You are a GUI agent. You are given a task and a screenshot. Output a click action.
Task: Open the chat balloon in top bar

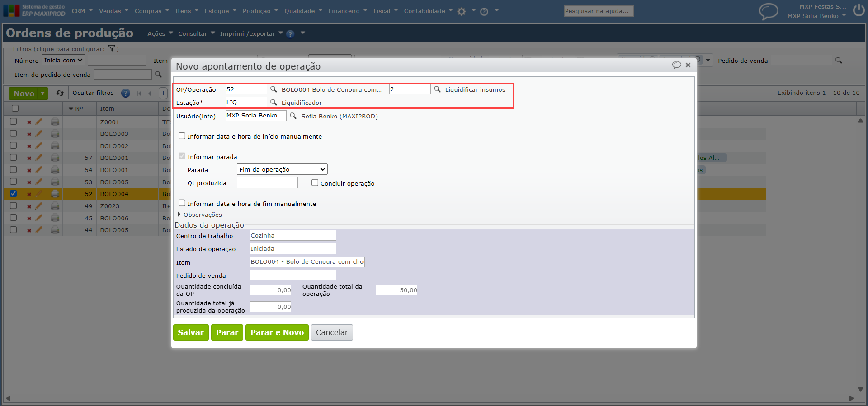[769, 11]
